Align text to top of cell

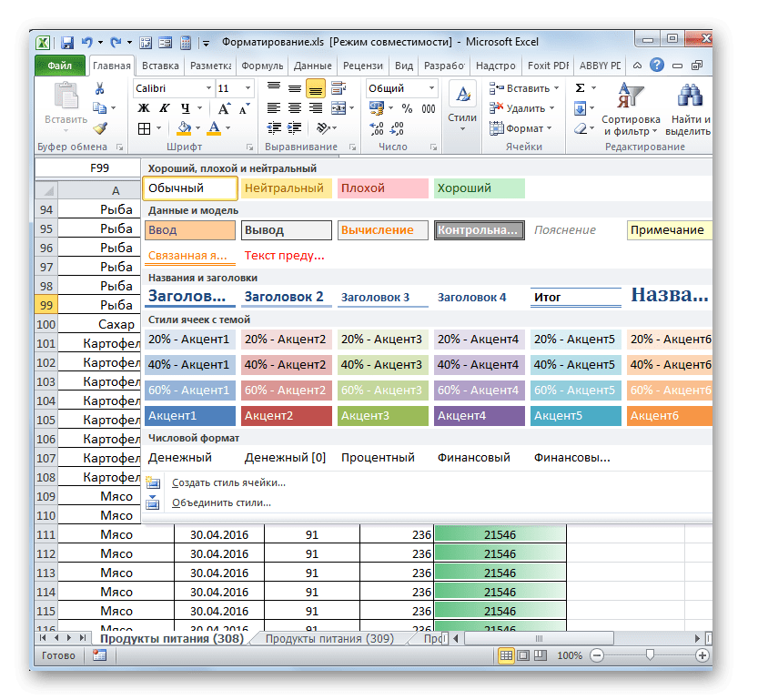pyautogui.click(x=274, y=88)
